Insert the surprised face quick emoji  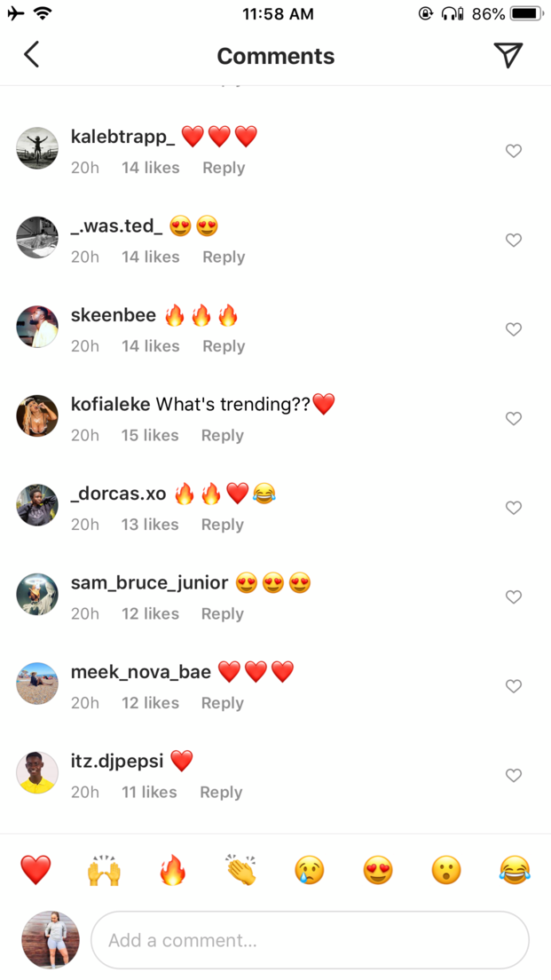pyautogui.click(x=446, y=869)
